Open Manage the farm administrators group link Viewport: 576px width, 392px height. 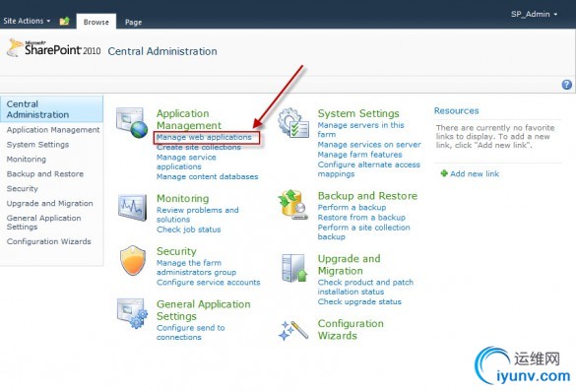click(x=196, y=268)
